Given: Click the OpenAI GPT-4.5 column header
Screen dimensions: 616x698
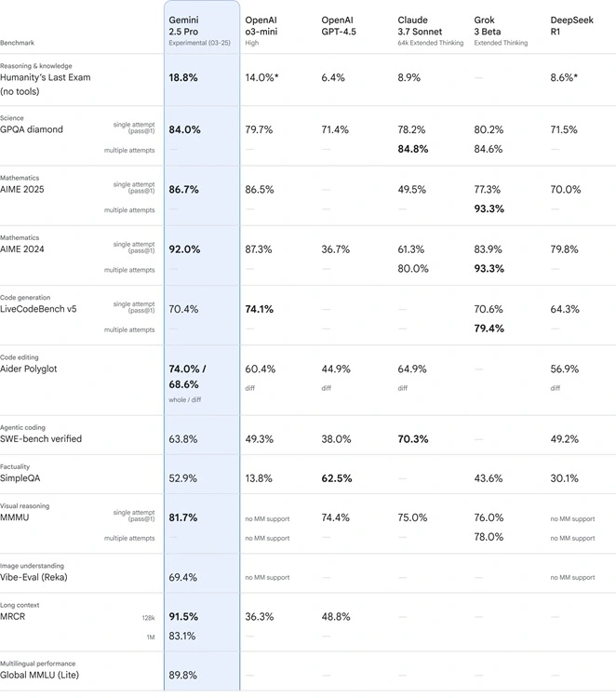Looking at the screenshot, I should [x=339, y=26].
